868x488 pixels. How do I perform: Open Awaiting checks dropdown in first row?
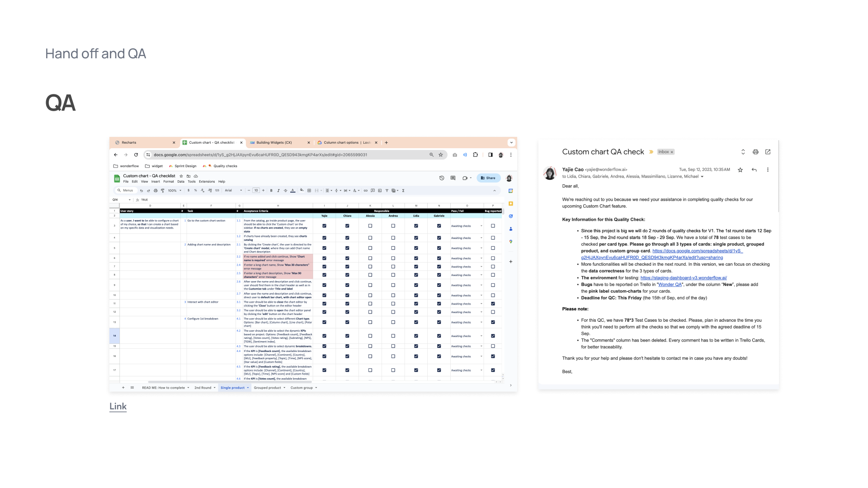click(x=481, y=226)
